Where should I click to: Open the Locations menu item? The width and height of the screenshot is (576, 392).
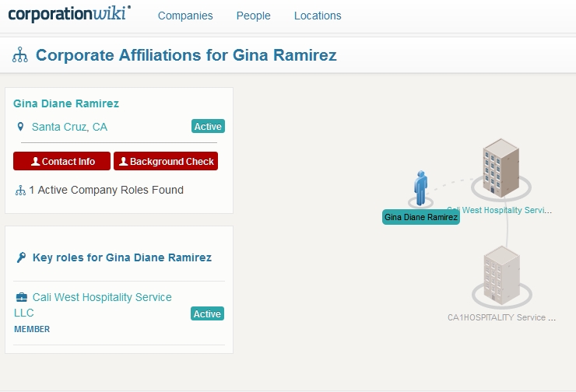coord(318,16)
